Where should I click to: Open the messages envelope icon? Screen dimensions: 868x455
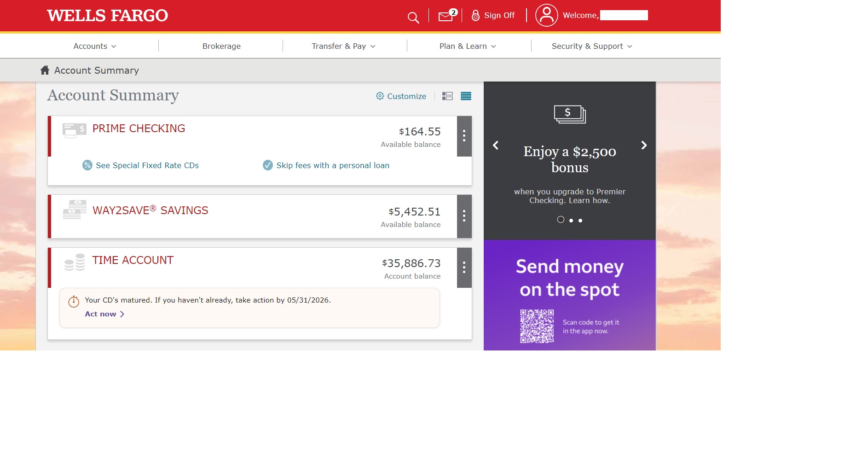pyautogui.click(x=446, y=16)
